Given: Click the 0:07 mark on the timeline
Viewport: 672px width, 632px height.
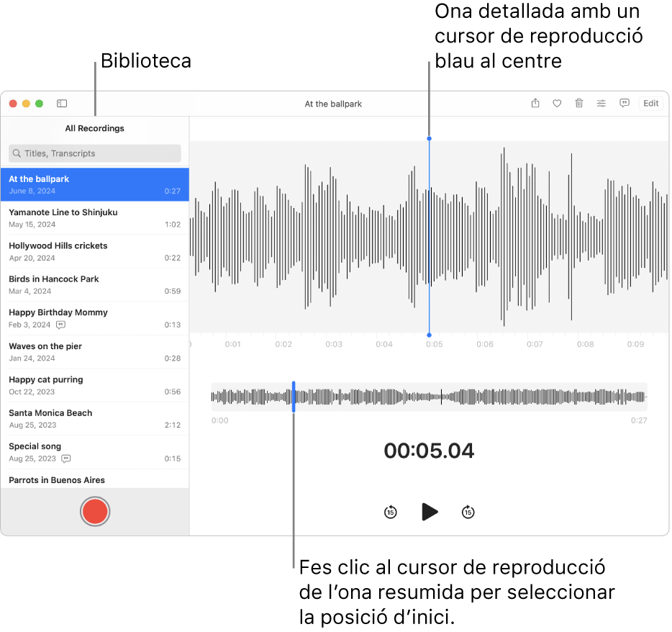Looking at the screenshot, I should pos(535,344).
